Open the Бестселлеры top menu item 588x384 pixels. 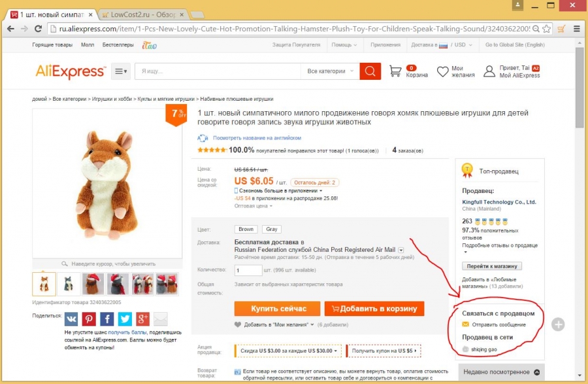(120, 45)
